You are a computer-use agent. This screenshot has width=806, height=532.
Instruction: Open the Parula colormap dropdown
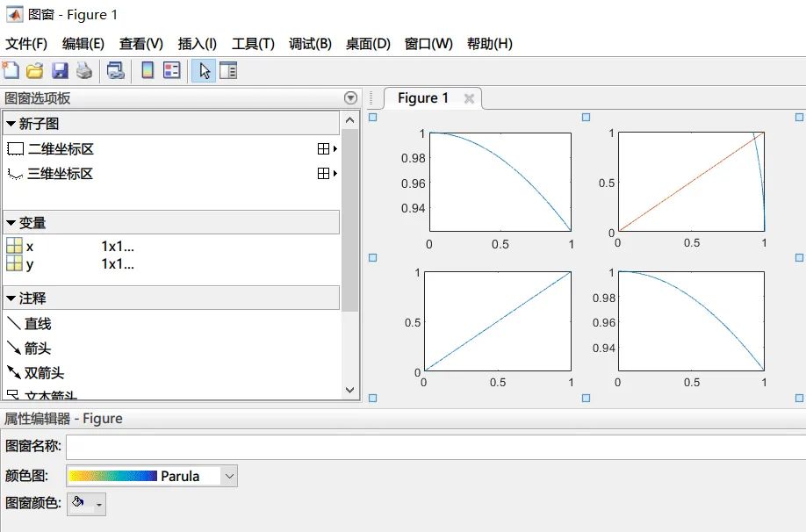[x=229, y=476]
